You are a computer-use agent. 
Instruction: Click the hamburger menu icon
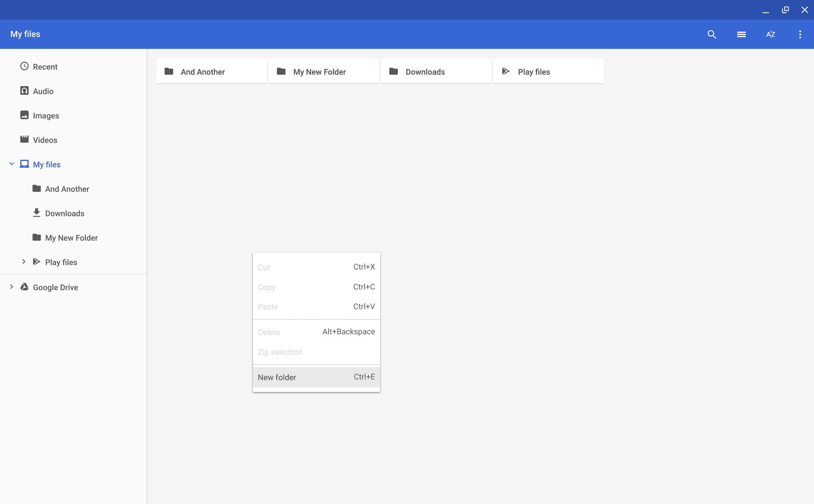point(741,34)
